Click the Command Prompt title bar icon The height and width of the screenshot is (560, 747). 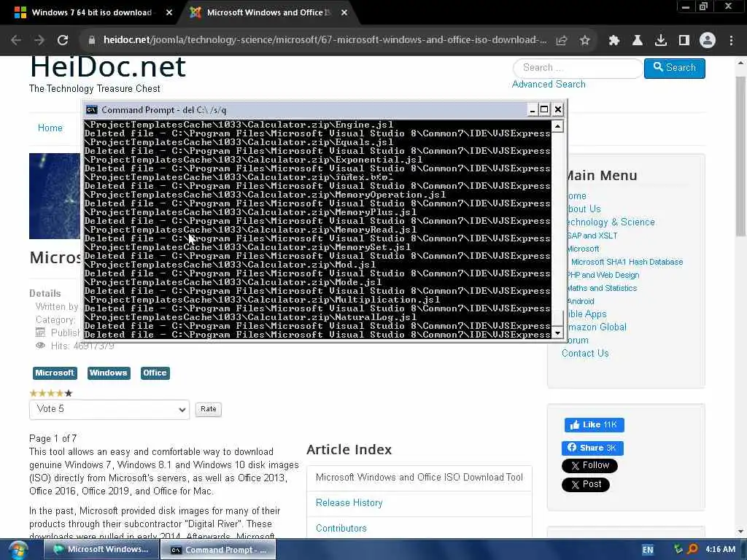(91, 110)
